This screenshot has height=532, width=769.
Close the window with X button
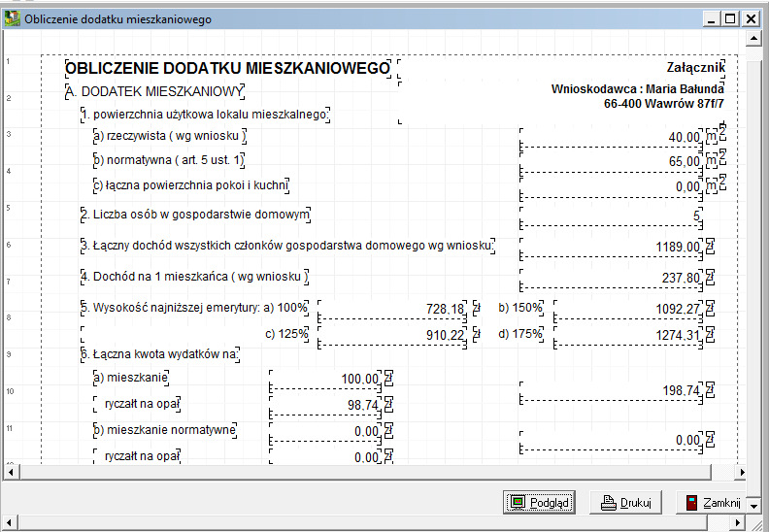(x=751, y=19)
